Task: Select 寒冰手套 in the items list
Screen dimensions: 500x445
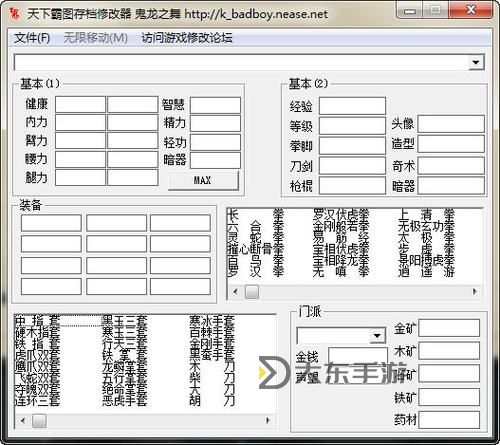Action: (x=212, y=321)
